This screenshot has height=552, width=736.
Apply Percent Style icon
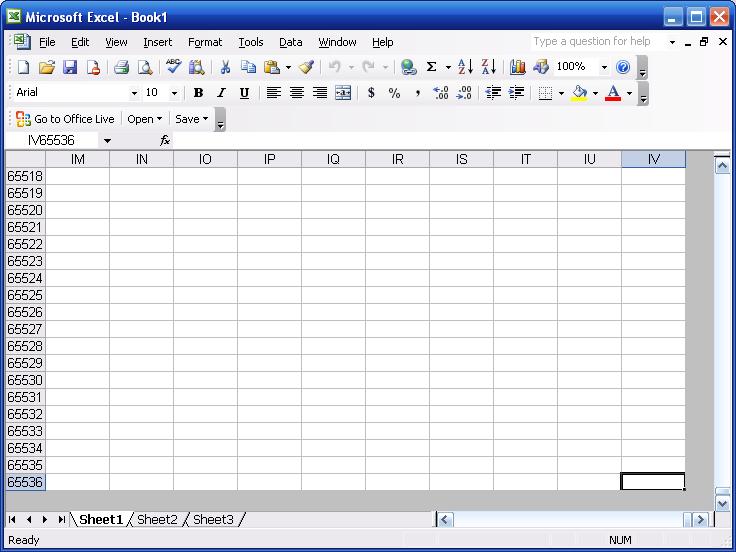pos(394,93)
